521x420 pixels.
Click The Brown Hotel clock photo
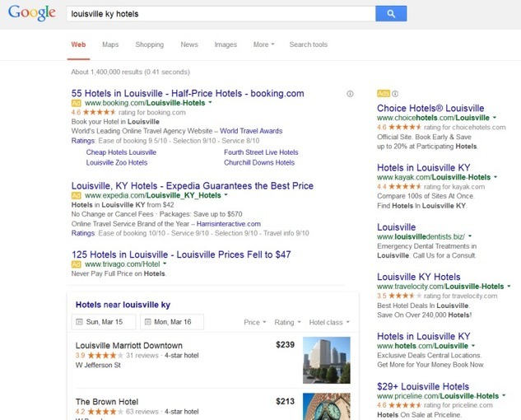pyautogui.click(x=327, y=406)
